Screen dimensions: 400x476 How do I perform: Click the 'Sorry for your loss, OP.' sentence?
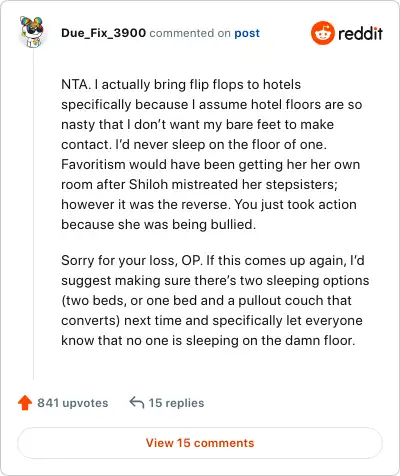click(x=132, y=260)
